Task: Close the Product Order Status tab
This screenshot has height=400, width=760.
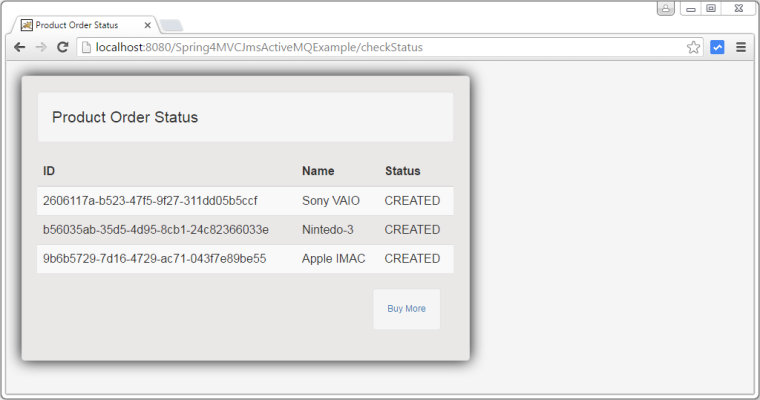Action: [147, 25]
